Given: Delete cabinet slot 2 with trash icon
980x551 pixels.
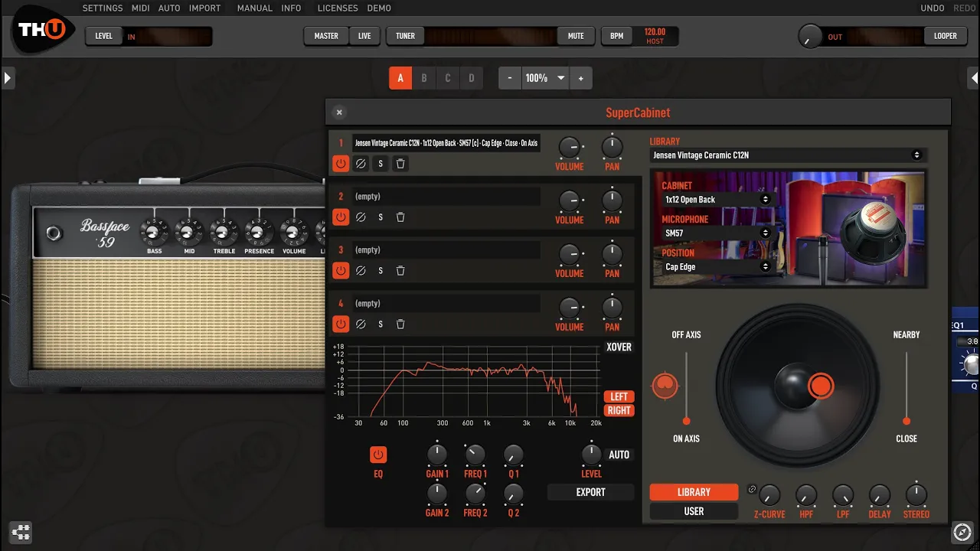Looking at the screenshot, I should pos(400,217).
